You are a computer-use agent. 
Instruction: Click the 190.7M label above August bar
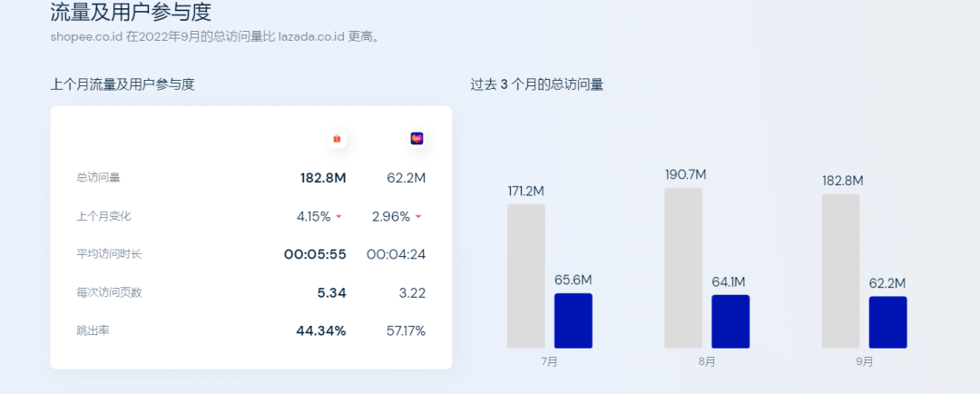(686, 174)
